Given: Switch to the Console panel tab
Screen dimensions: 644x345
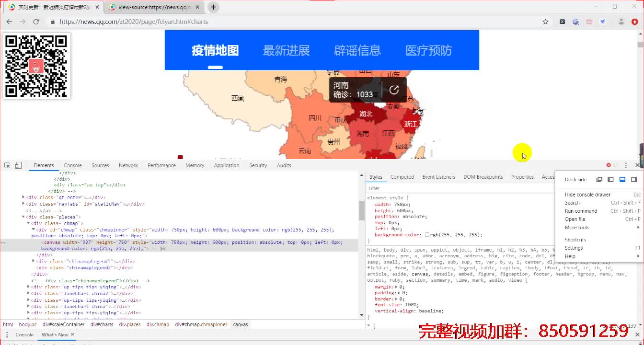Looking at the screenshot, I should pyautogui.click(x=73, y=165).
